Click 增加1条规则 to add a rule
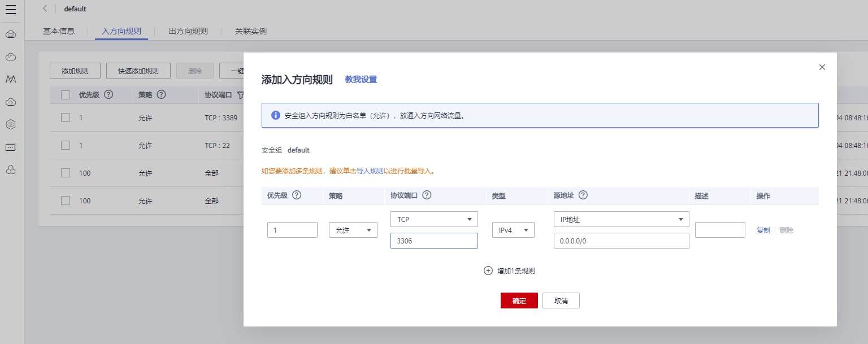This screenshot has width=868, height=344. [516, 271]
